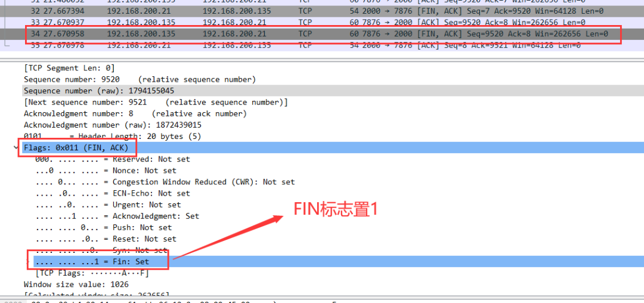
Task: Select Acknowledgment number (raw) field
Action: tap(112, 125)
